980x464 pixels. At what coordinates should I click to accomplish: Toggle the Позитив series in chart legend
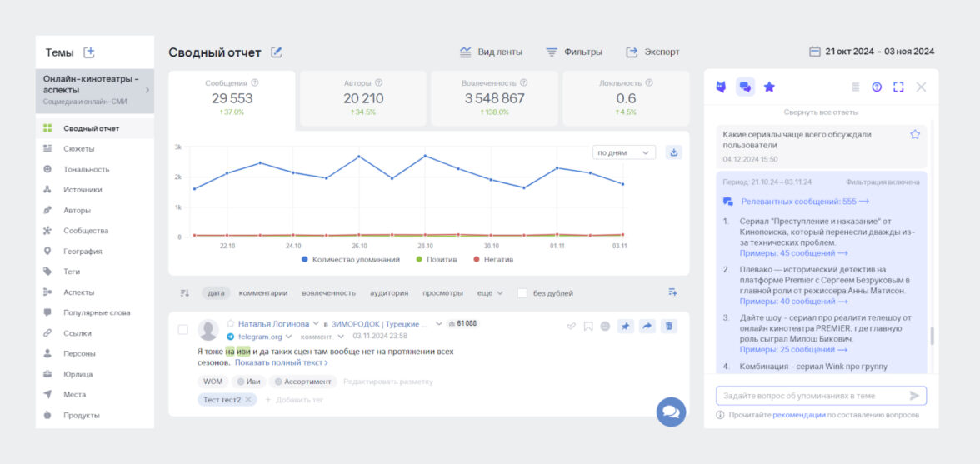point(437,259)
